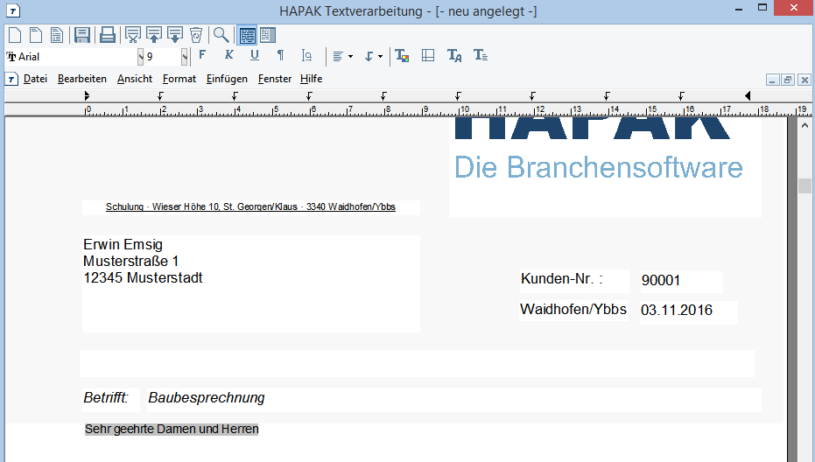
Task: Open the Einfügen menu
Action: click(x=227, y=79)
